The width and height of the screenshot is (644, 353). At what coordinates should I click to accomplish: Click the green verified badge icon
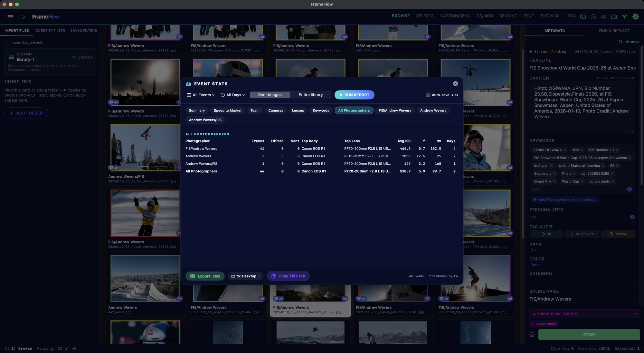point(635,17)
